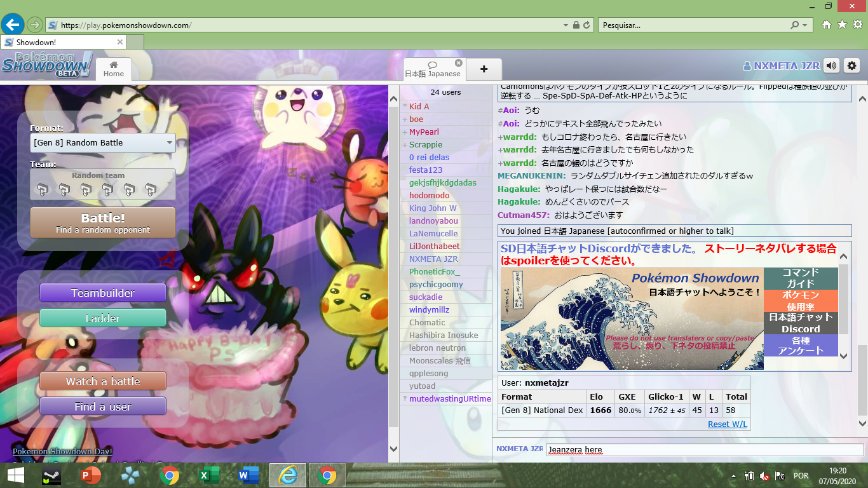Open the Format dropdown Gen 8 Random Battle

102,142
